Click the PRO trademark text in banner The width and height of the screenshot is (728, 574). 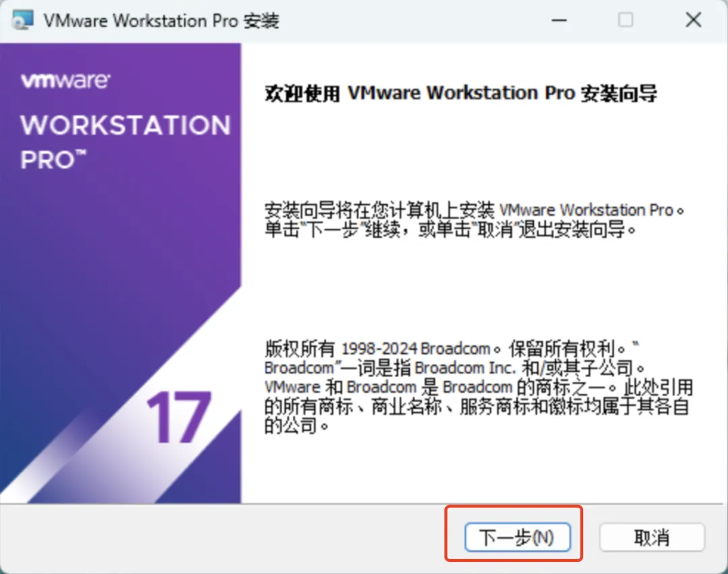[x=53, y=160]
